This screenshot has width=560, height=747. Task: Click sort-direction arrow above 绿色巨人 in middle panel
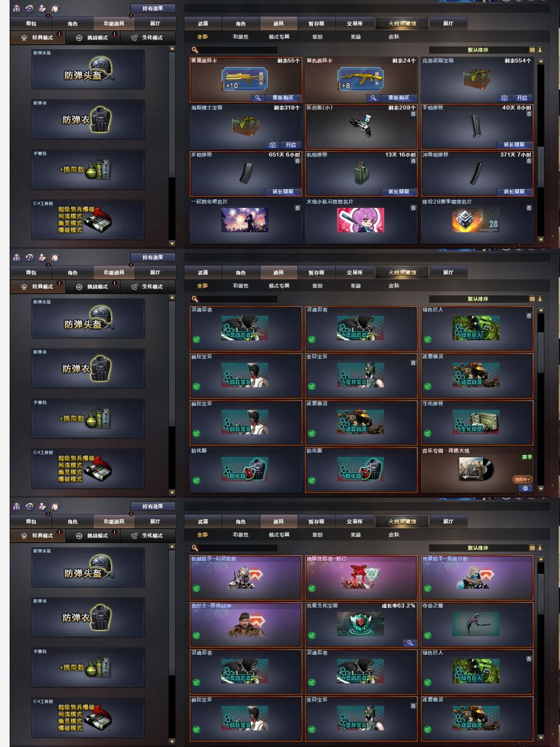540,299
